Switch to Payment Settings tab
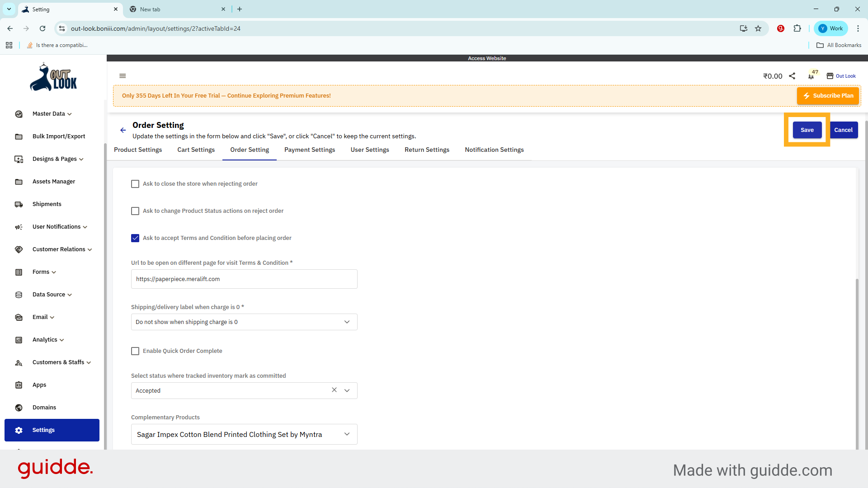Image resolution: width=868 pixels, height=488 pixels. (x=310, y=150)
